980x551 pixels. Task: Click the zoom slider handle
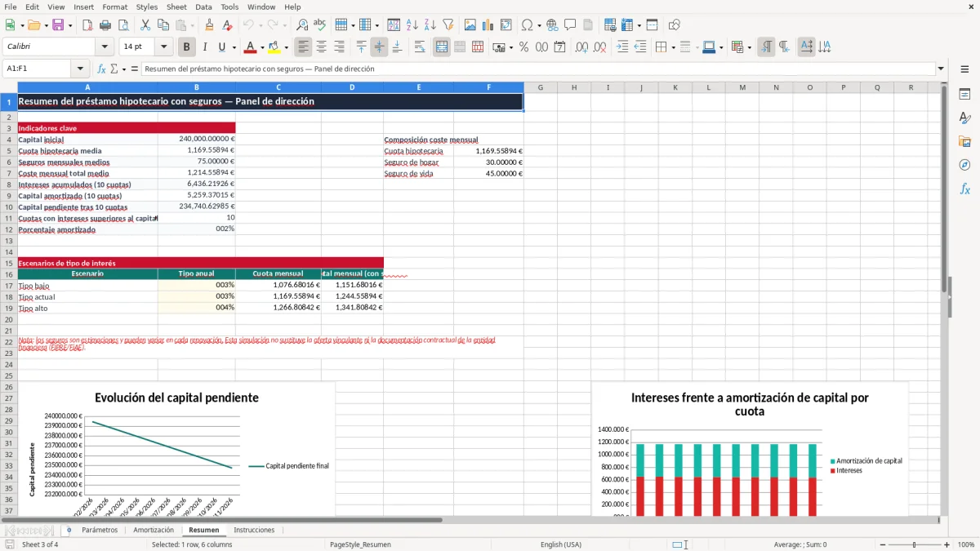915,544
